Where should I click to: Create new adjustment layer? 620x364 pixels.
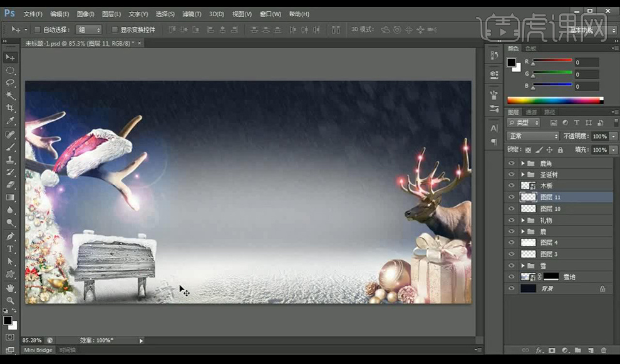[x=565, y=350]
